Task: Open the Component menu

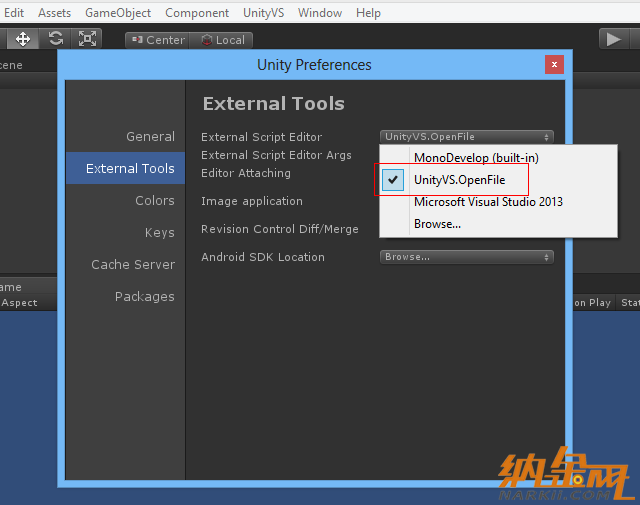Action: tap(197, 13)
